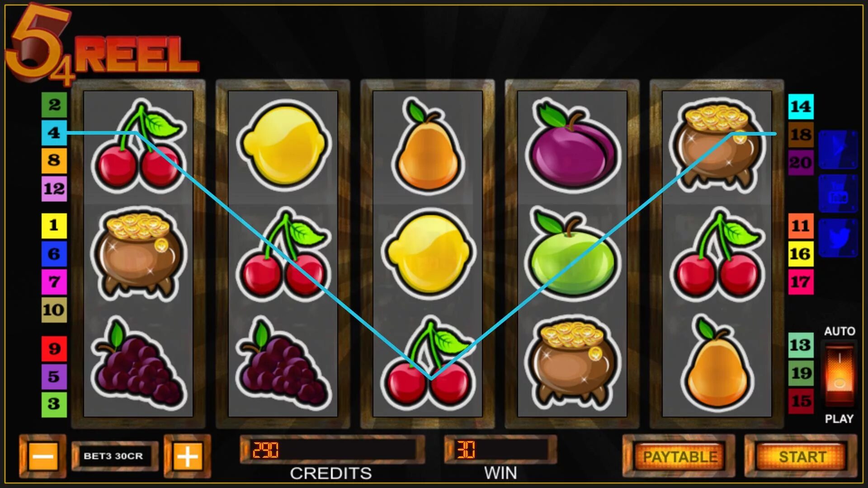Viewport: 868px width, 488px height.
Task: Select yellow payline 1 swatch
Action: pos(54,225)
